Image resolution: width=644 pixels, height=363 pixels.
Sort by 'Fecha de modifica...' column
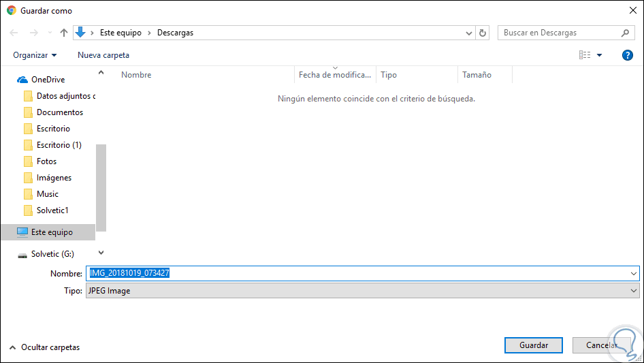(335, 75)
